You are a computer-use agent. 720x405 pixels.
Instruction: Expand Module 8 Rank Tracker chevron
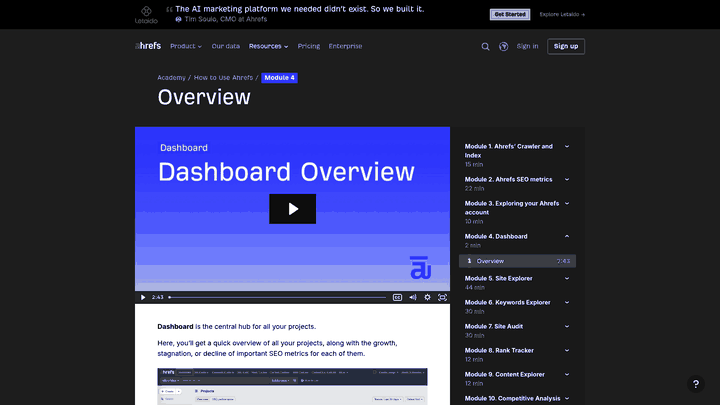567,350
